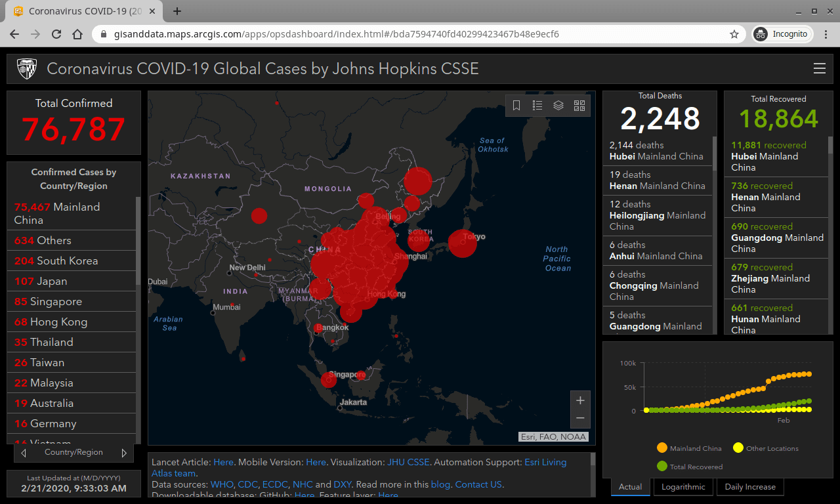Select 75,467 Mainland China in list
Image resolution: width=840 pixels, height=504 pixels.
click(x=72, y=213)
